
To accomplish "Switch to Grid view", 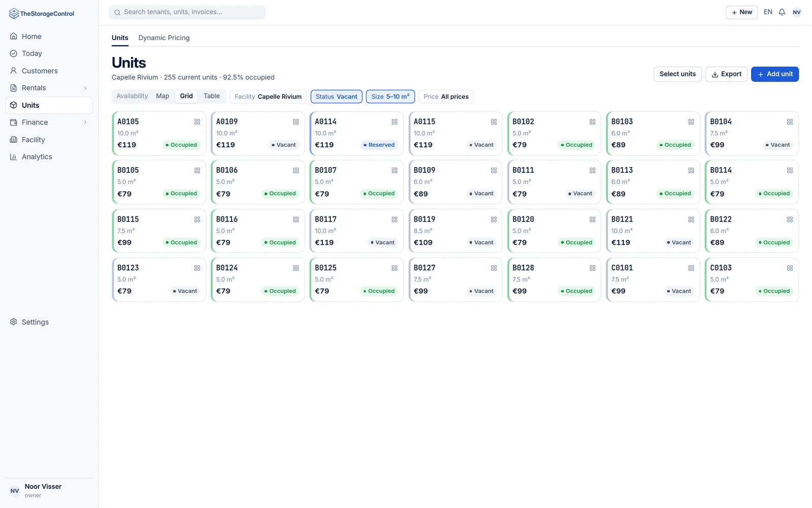I will pos(186,96).
